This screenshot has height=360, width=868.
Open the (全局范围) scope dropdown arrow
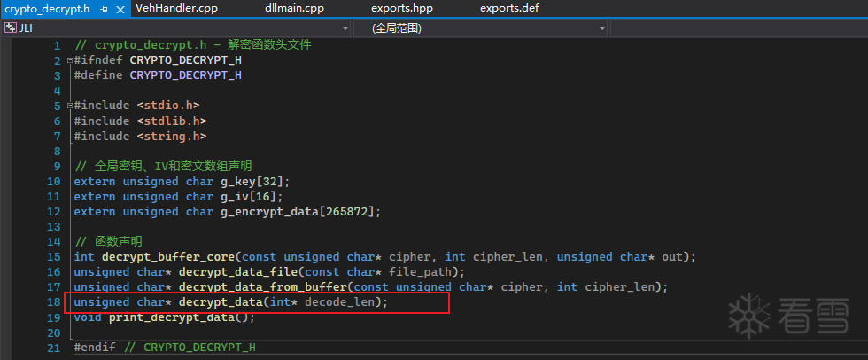[x=601, y=28]
